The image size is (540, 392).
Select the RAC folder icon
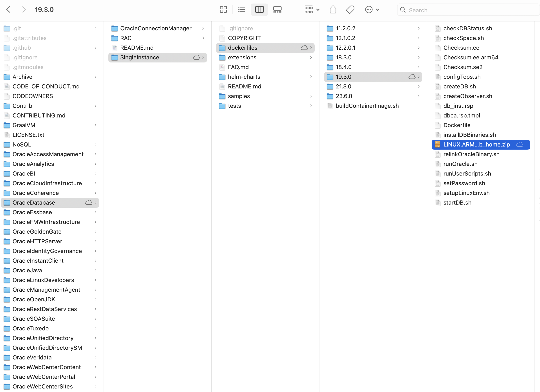click(115, 38)
